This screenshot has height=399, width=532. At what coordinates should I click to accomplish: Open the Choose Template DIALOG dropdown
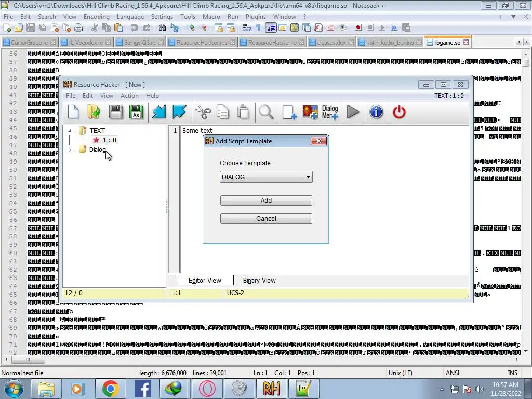(266, 177)
